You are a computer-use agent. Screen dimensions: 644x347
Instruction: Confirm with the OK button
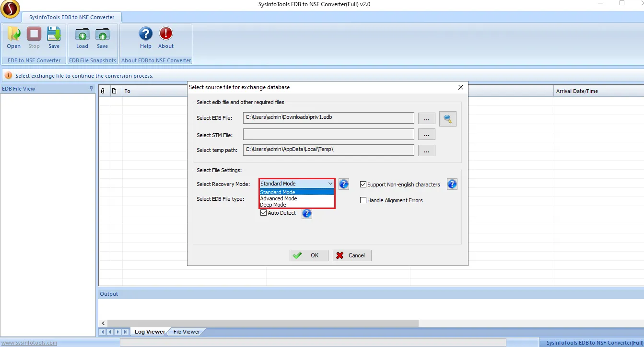click(x=309, y=255)
